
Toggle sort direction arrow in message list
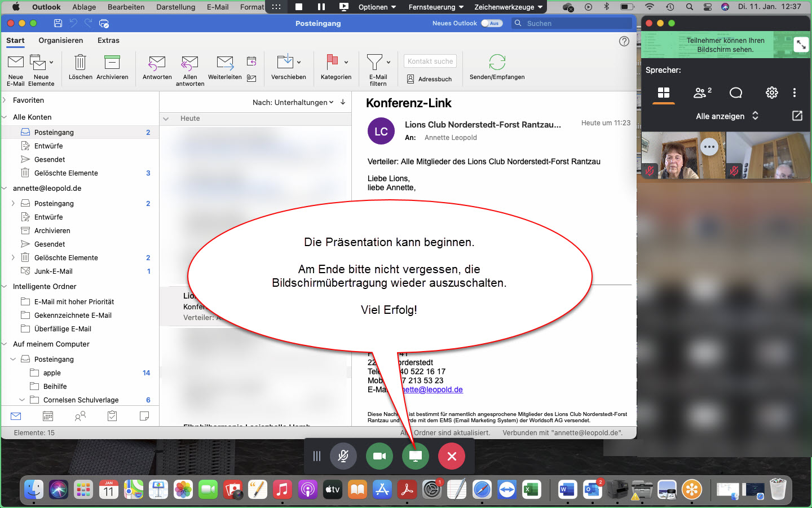point(343,102)
